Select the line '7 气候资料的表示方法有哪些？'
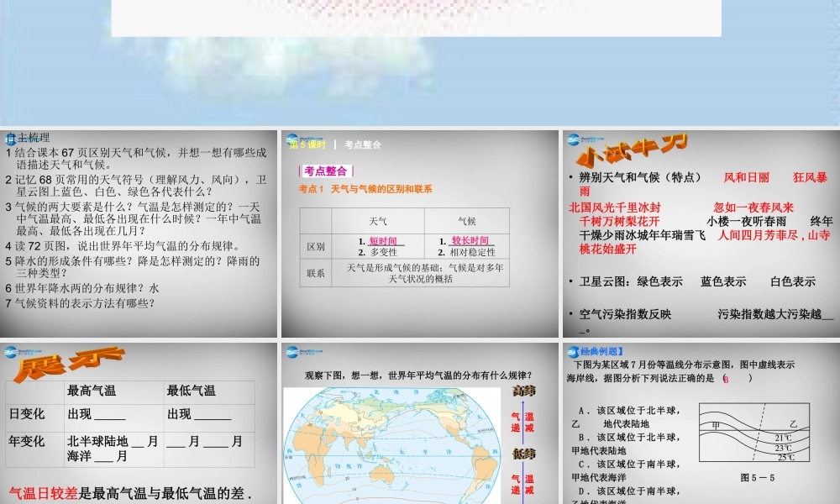840x504 pixels. (81, 303)
